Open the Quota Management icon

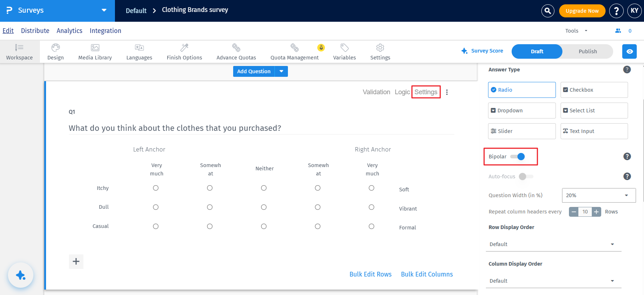(294, 47)
